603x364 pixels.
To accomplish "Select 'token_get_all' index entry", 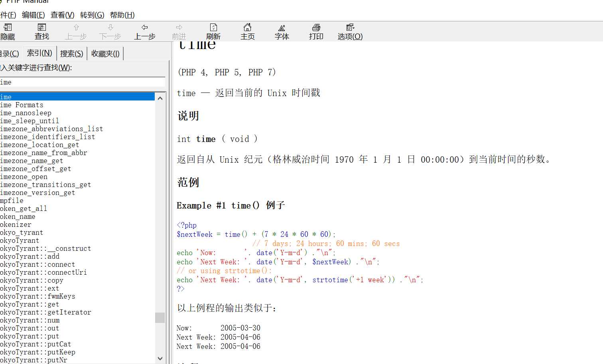I will click(24, 209).
